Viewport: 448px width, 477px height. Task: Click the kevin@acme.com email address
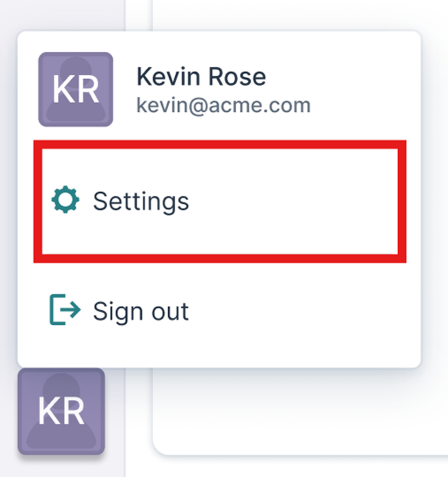click(223, 105)
